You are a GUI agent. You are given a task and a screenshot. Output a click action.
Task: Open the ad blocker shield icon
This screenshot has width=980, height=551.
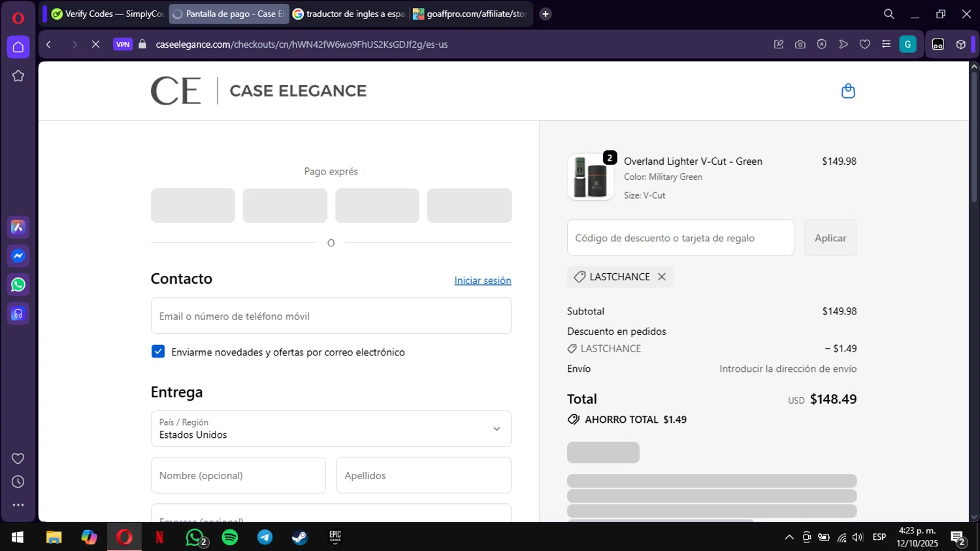822,44
